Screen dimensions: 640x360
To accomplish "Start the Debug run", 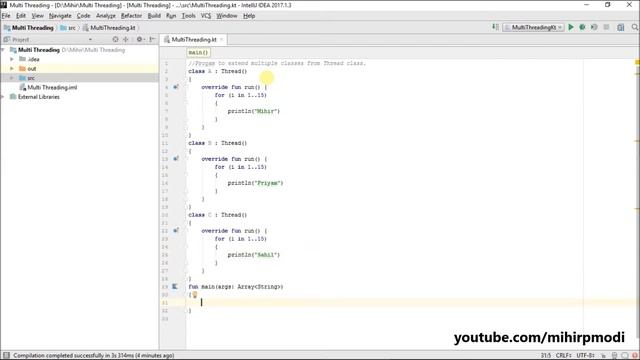I will click(582, 27).
